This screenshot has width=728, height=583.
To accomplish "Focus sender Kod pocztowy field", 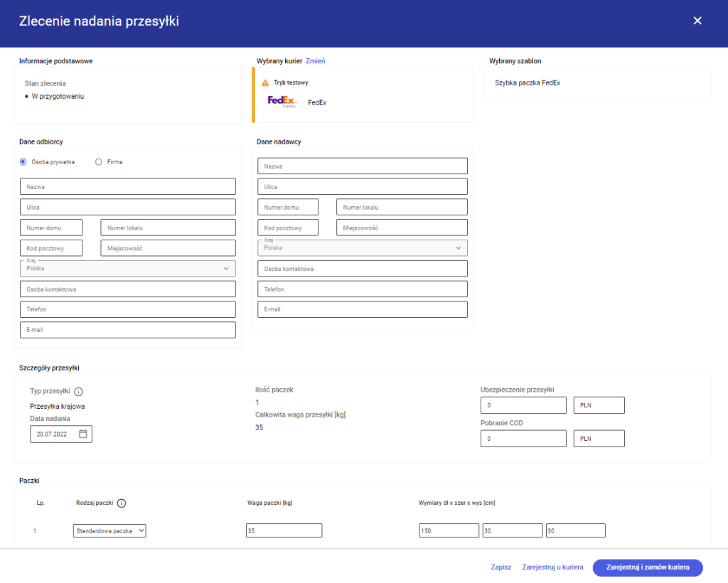I will 288,228.
